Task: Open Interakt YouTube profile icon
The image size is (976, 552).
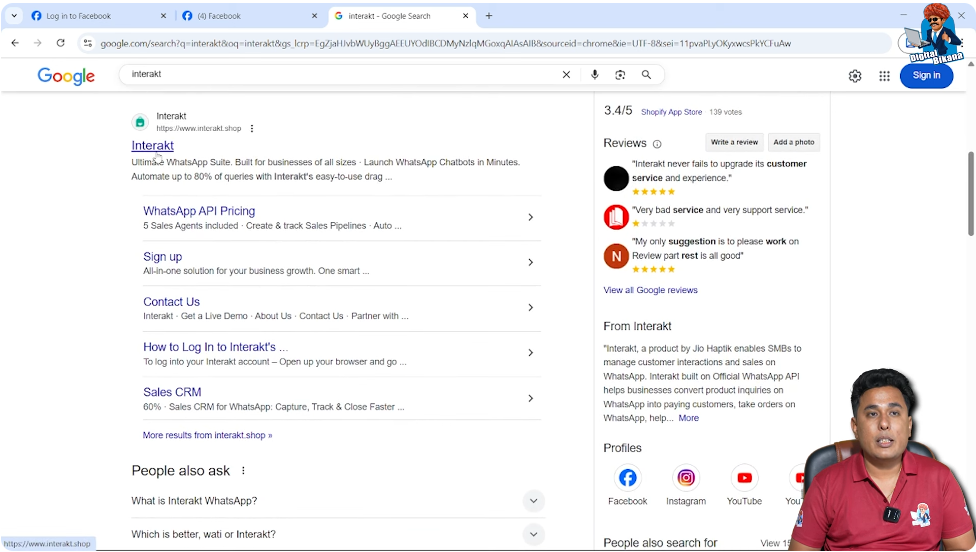Action: 744,477
